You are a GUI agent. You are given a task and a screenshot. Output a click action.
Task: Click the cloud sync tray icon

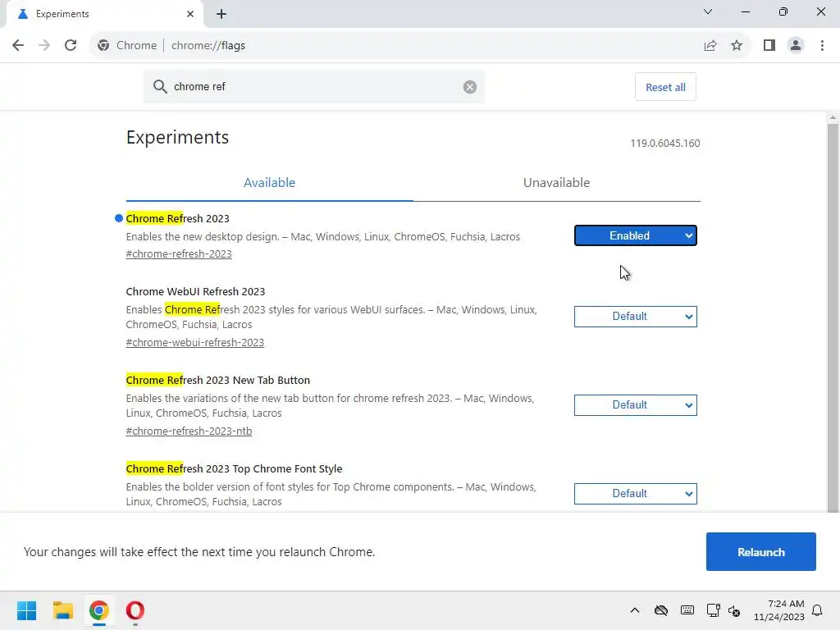coord(661,610)
